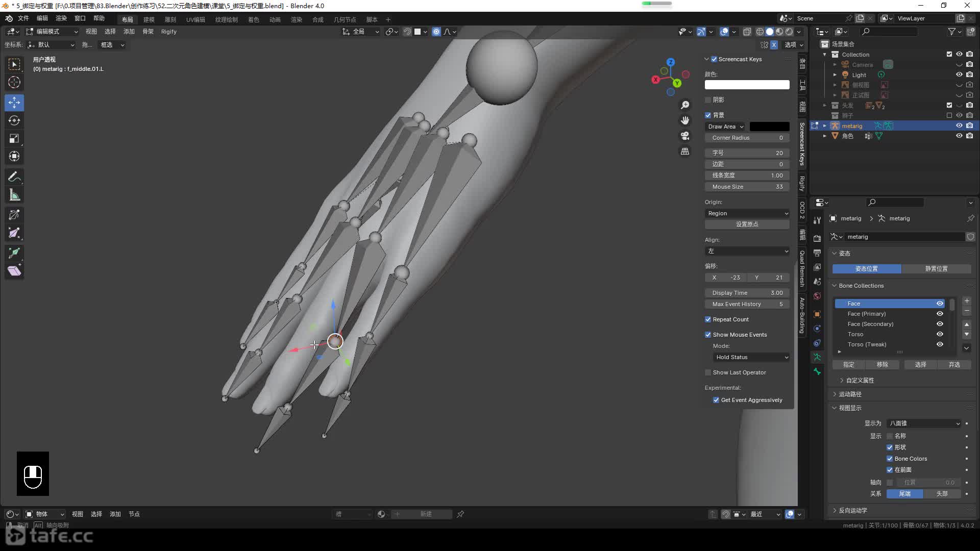This screenshot has height=551, width=980.
Task: Toggle Repeat Count checkbox
Action: coord(708,319)
